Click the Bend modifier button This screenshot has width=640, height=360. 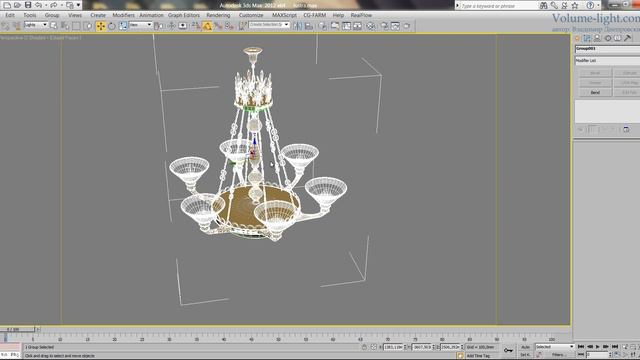[595, 93]
